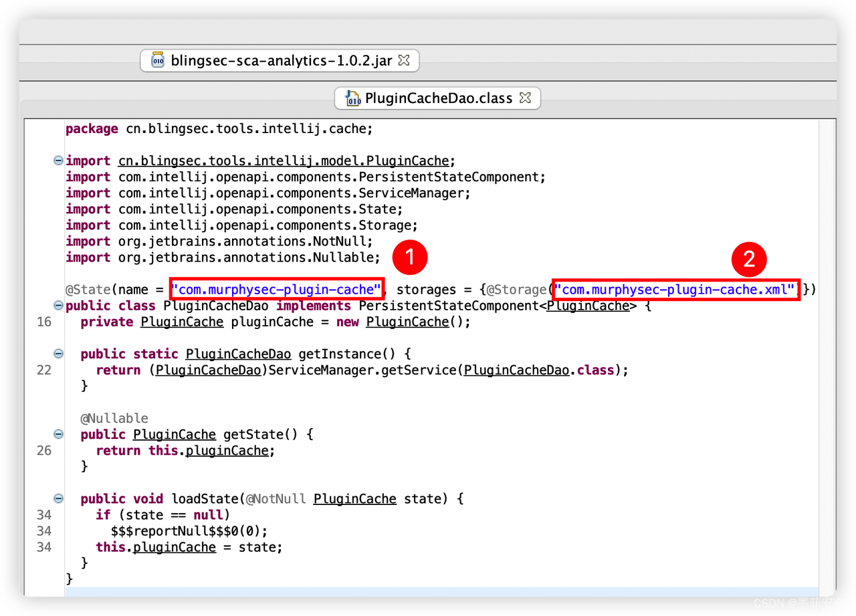Image resolution: width=856 pixels, height=616 pixels.
Task: Click the import com.intellij.openapi.components.Storage line
Action: point(242,225)
